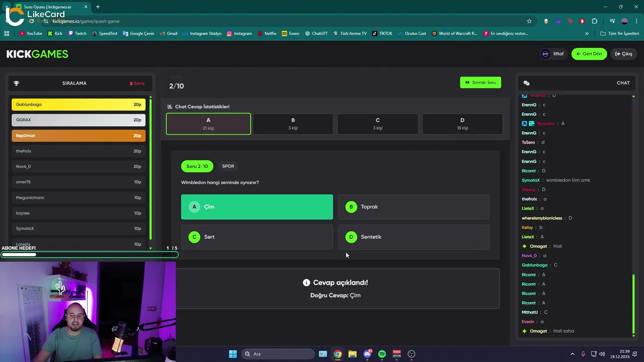This screenshot has width=644, height=362.
Task: Select Rep0man ranking row
Action: (78, 136)
